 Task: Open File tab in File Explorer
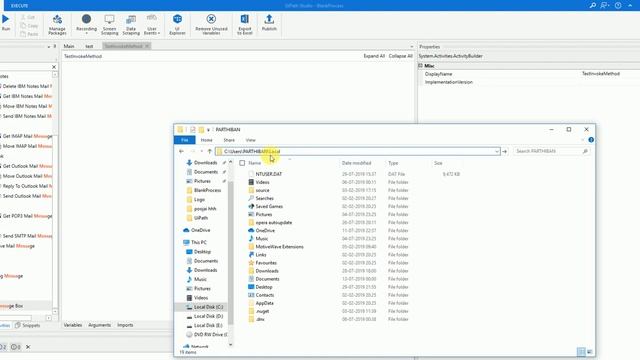tap(184, 140)
